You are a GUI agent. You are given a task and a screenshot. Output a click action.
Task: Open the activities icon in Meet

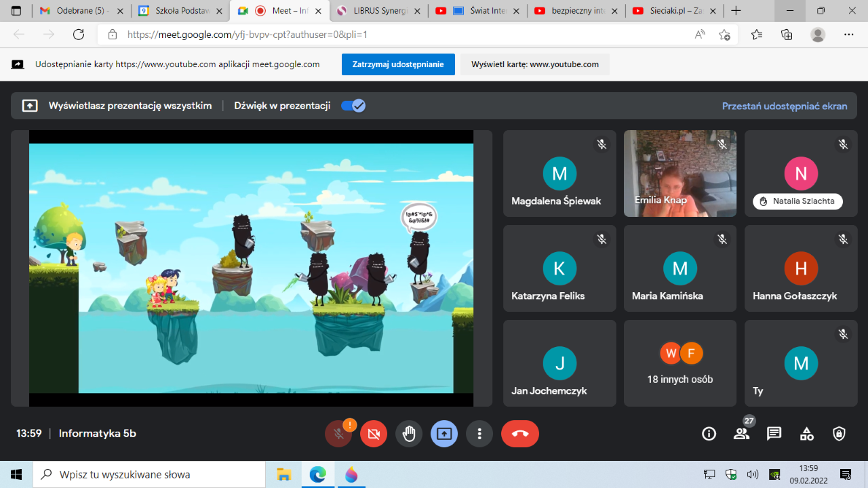[807, 434]
